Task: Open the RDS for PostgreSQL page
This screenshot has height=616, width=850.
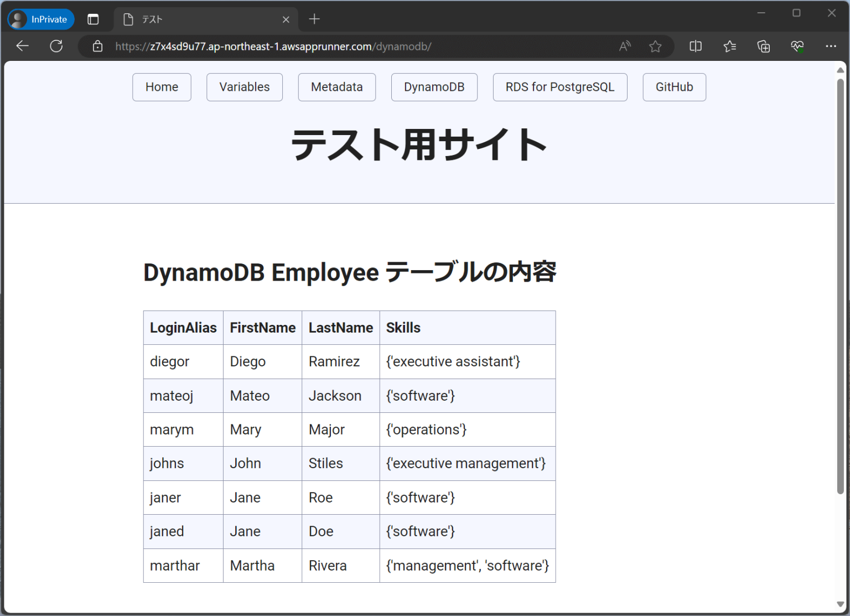Action: [x=559, y=87]
